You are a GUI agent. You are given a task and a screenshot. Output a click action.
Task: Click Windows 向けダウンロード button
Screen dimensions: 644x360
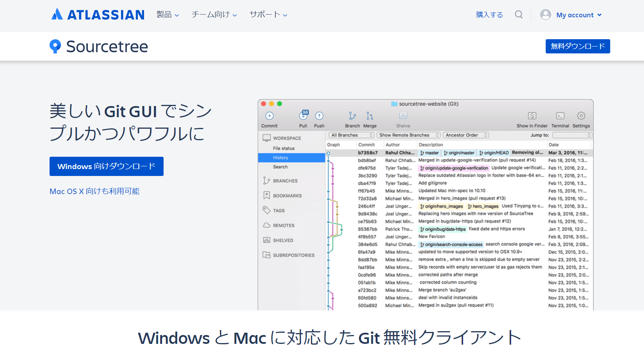tap(106, 166)
